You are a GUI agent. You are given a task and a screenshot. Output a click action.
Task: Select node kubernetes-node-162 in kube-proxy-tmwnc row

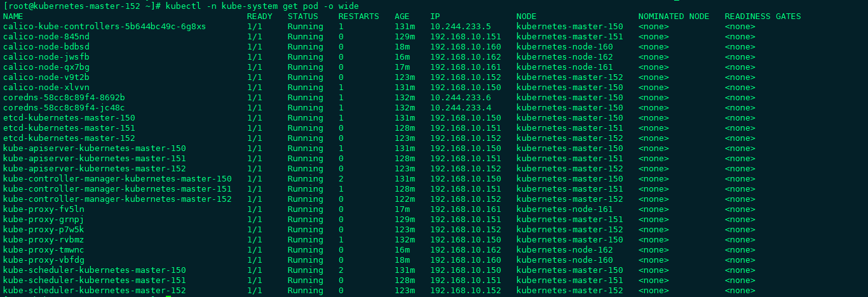(565, 250)
